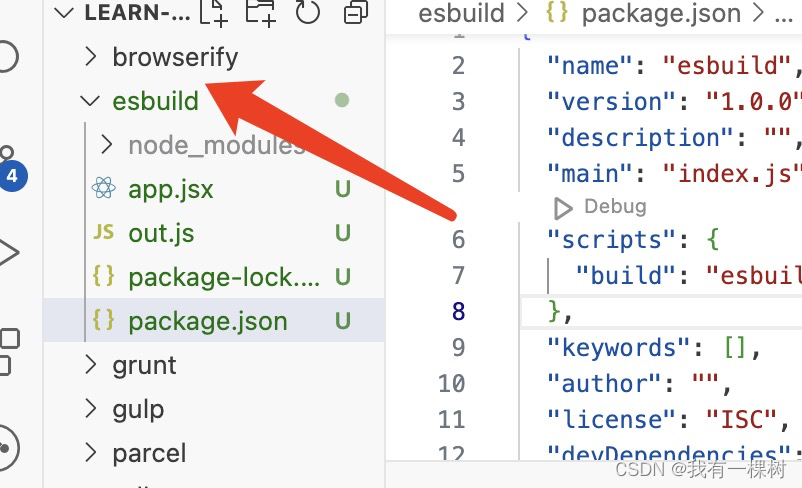This screenshot has height=488, width=802.
Task: Expand the gulp folder
Action: (91, 409)
